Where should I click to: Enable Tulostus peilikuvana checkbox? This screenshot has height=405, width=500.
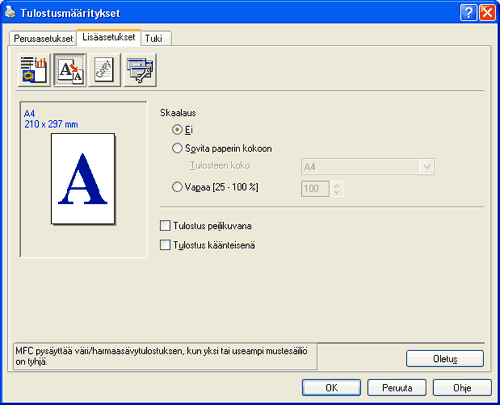[165, 226]
